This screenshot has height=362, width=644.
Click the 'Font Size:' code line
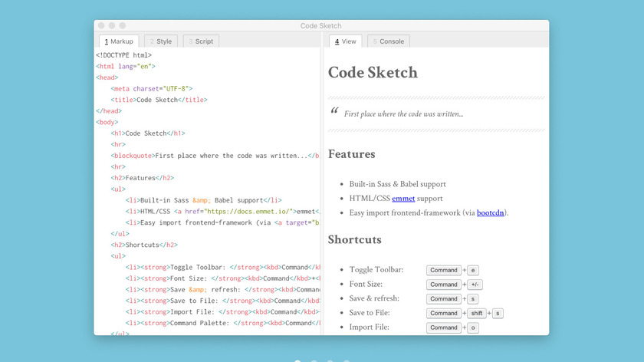(222, 278)
